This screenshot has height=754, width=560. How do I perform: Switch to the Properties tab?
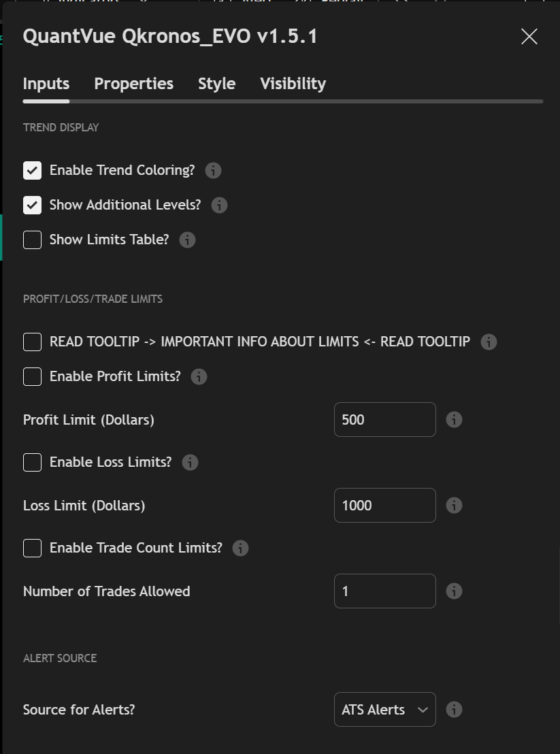click(133, 84)
